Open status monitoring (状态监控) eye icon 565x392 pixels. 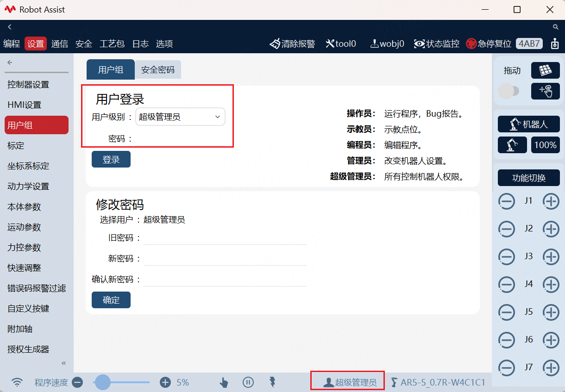tap(420, 44)
